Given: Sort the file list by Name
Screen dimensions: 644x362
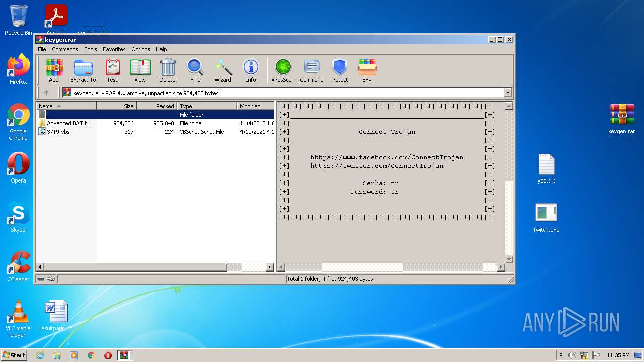Looking at the screenshot, I should tap(66, 106).
